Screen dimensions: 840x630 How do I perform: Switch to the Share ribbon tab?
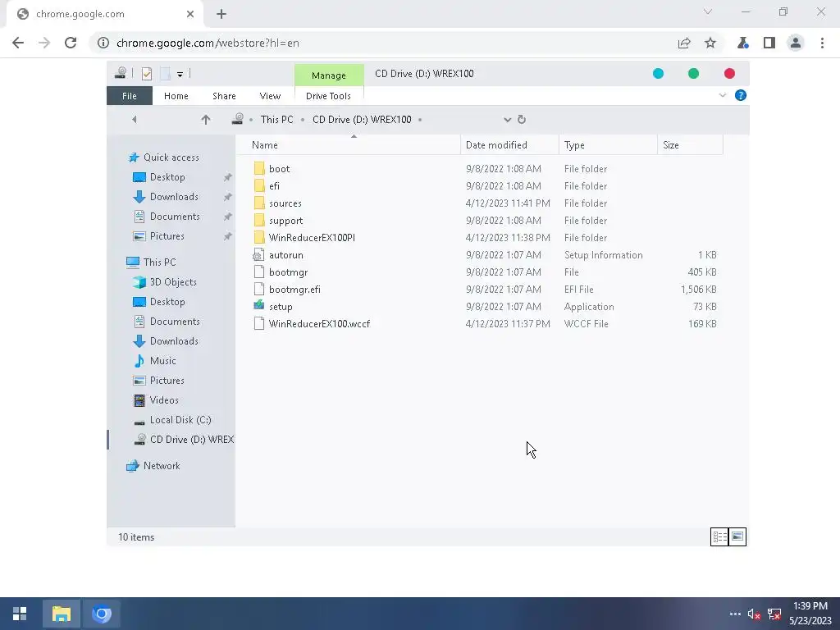tap(224, 96)
